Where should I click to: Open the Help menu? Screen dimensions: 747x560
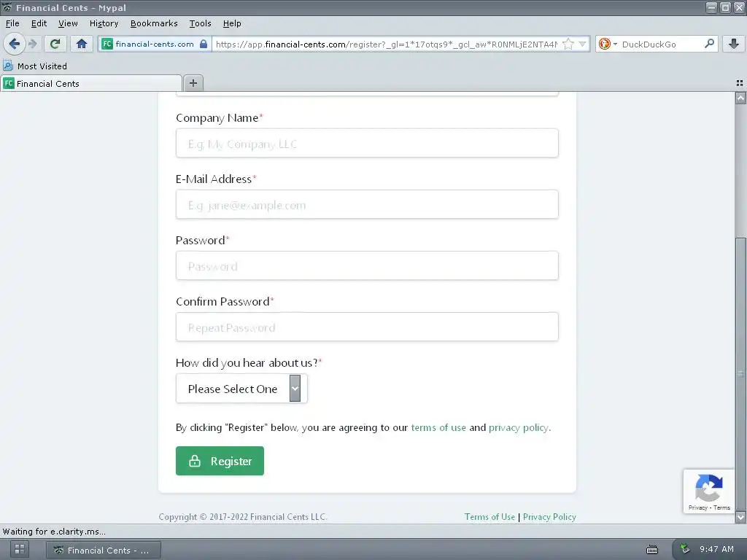[x=231, y=23]
